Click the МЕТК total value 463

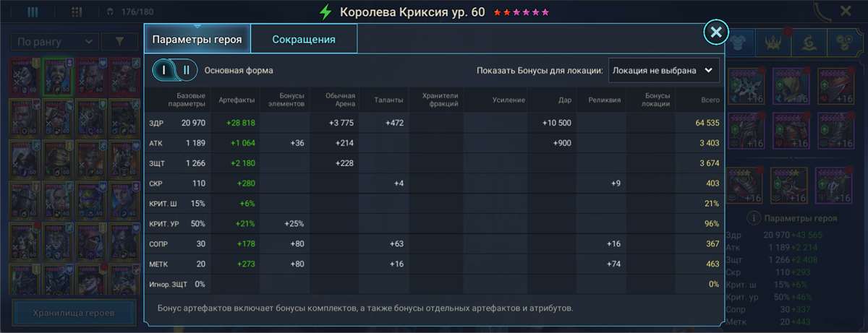click(712, 264)
